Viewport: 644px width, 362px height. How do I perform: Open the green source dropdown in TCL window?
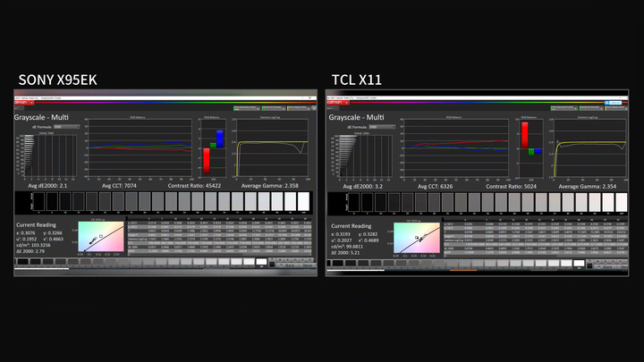(x=590, y=108)
